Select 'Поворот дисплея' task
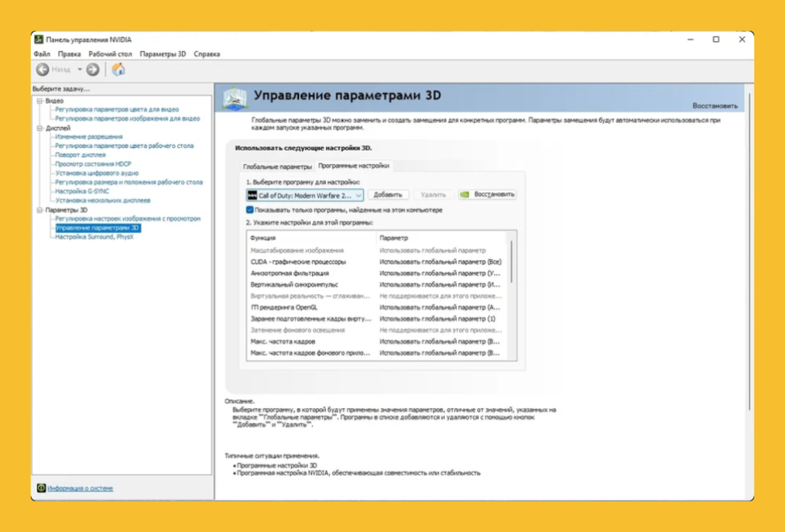This screenshot has height=532, width=785. click(80, 155)
